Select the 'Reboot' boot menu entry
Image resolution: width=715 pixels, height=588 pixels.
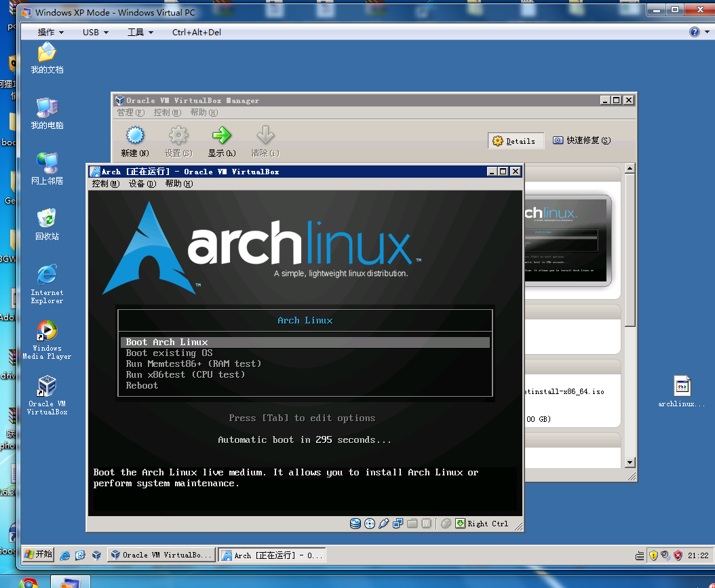[x=305, y=386]
